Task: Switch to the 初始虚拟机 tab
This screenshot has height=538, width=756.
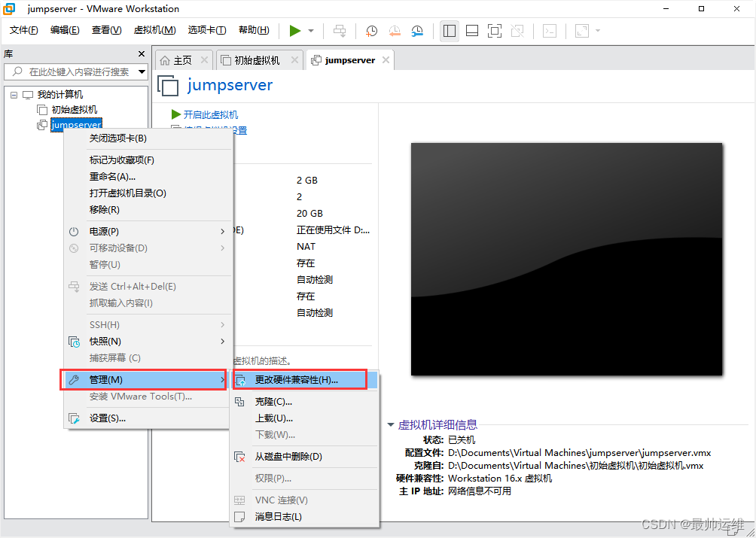Action: (x=257, y=60)
